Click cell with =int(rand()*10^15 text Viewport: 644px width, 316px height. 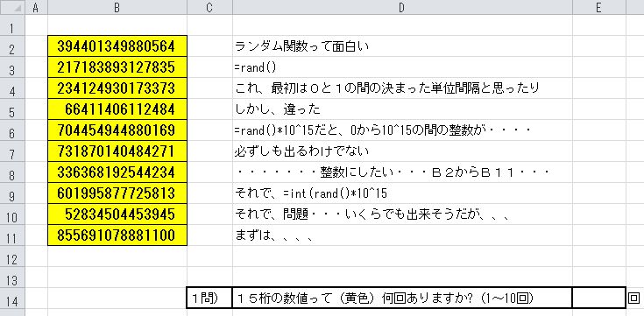tap(402, 193)
